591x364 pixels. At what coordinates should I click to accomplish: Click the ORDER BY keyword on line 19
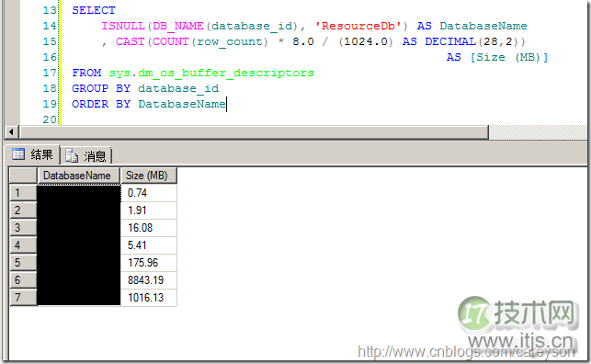pyautogui.click(x=101, y=104)
